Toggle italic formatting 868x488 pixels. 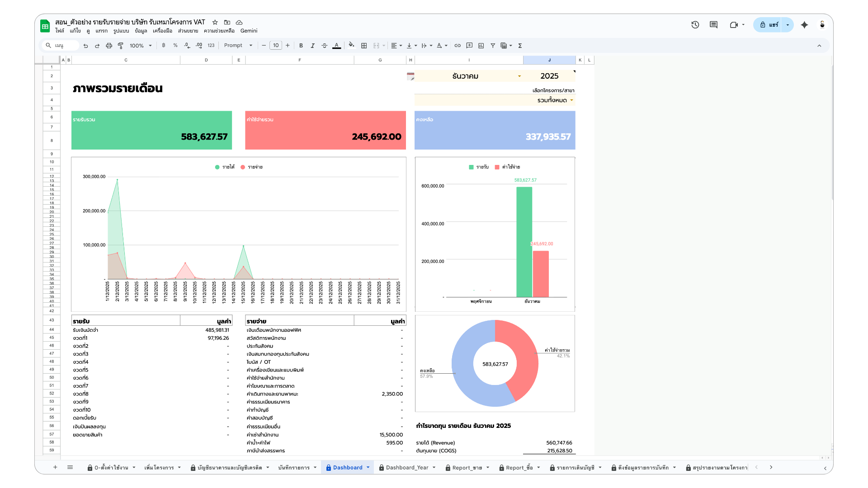click(313, 46)
